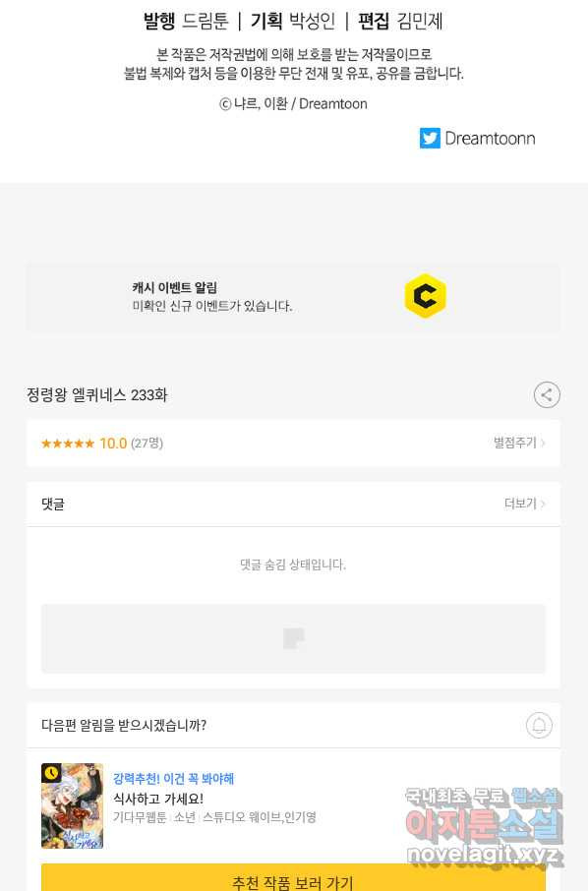Open 식사하고 가세요! cover thumbnail
The image size is (588, 891).
tap(72, 805)
